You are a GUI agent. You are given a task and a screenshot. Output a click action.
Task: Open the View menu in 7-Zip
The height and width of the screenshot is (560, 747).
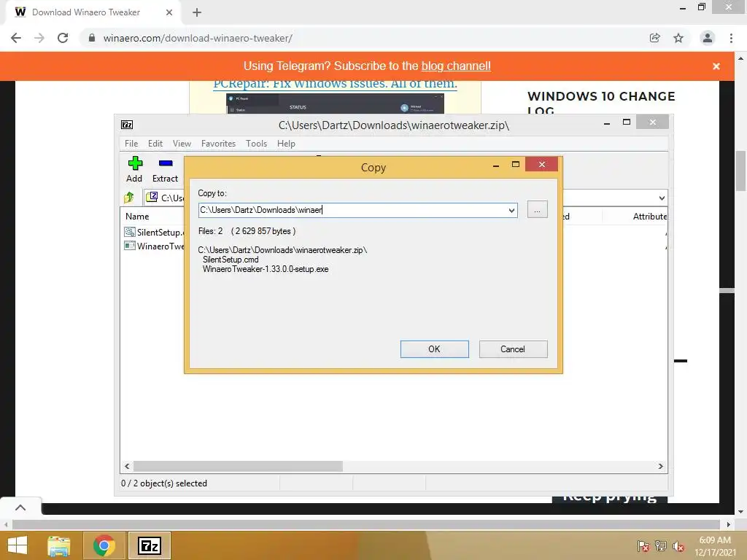coord(182,144)
